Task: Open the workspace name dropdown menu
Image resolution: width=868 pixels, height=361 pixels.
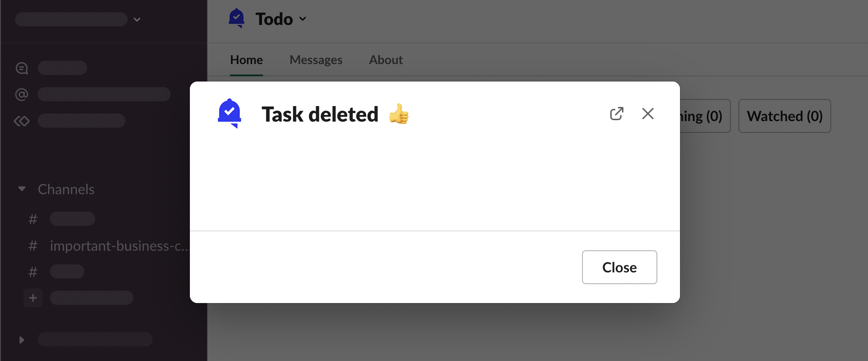Action: click(137, 19)
